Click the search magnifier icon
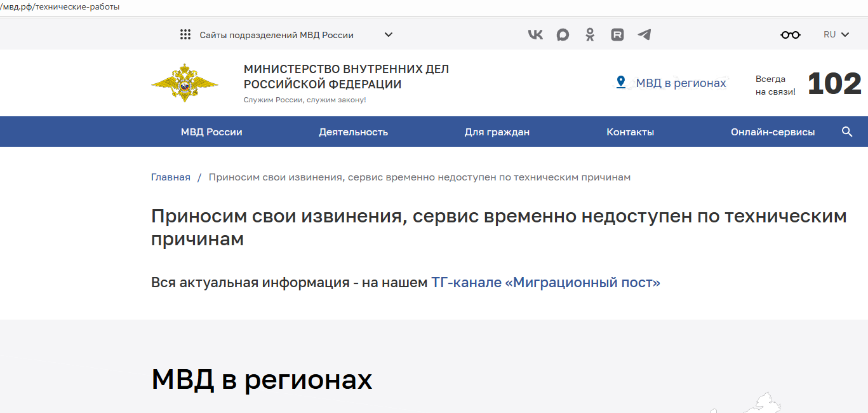Image resolution: width=868 pixels, height=413 pixels. [846, 132]
